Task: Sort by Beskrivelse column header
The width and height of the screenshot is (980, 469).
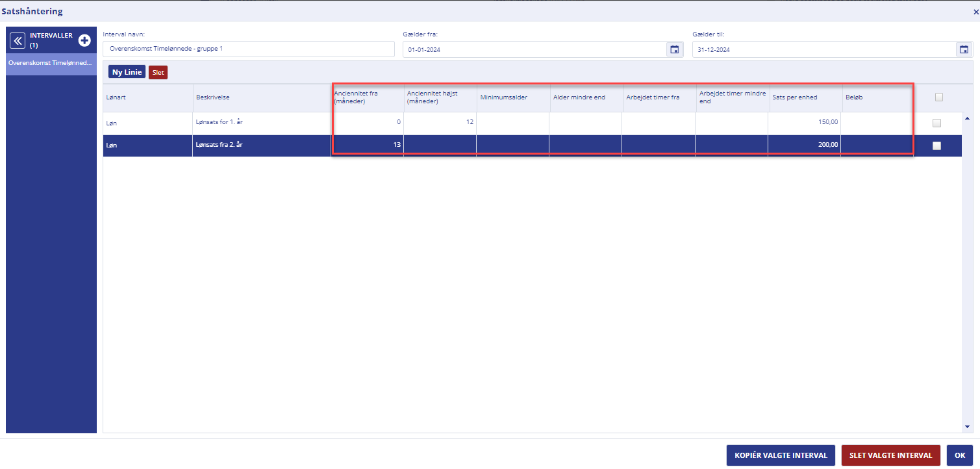Action: click(262, 97)
